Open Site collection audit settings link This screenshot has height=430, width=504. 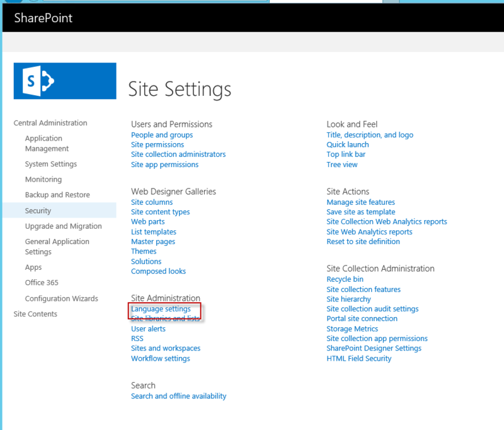pyautogui.click(x=372, y=309)
